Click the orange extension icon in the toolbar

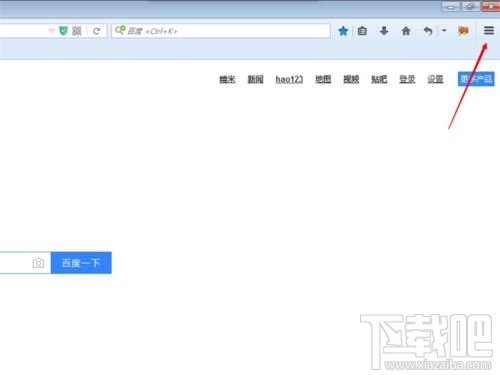pos(463,31)
